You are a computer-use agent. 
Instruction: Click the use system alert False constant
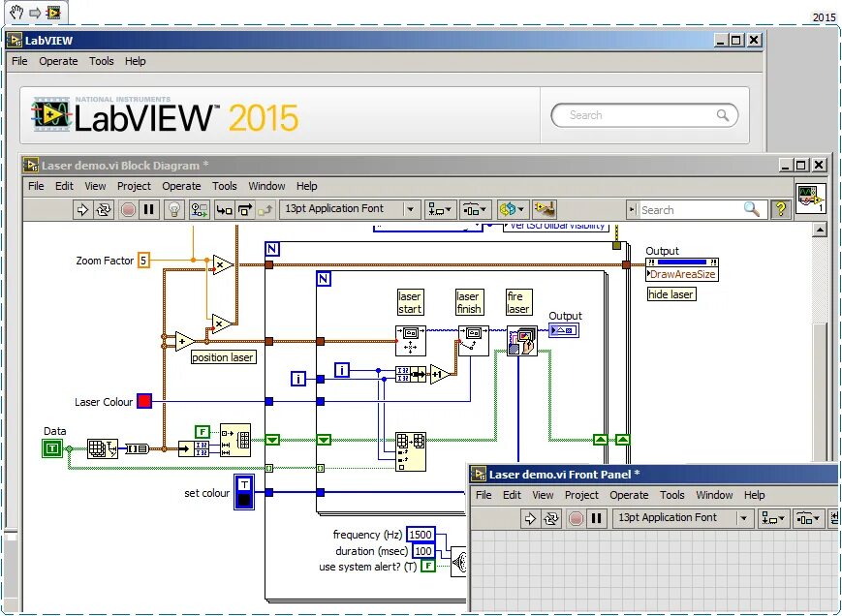click(429, 568)
